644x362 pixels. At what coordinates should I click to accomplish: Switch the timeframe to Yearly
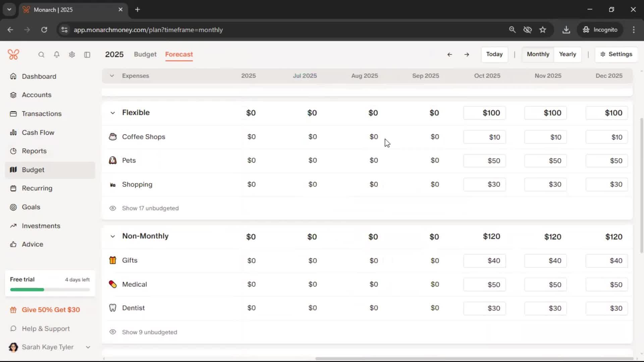[x=567, y=54]
